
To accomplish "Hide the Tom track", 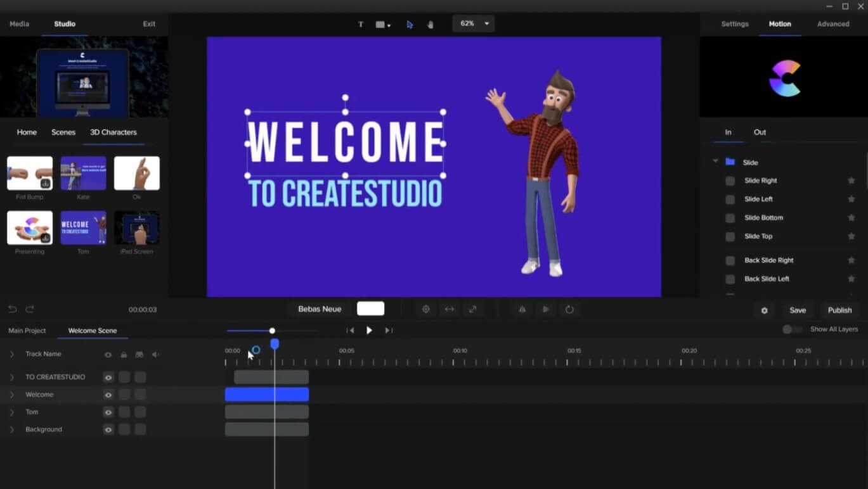I will click(108, 412).
